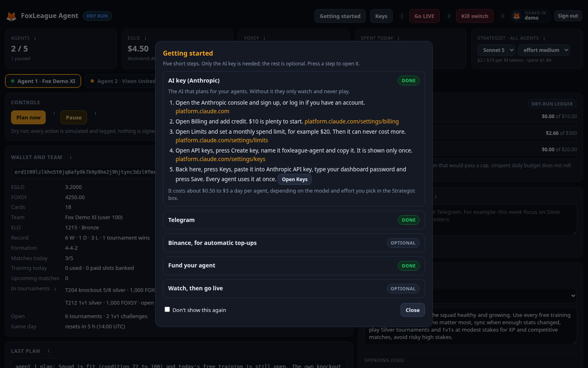Click 'resets in 5 h (14:00 UTC)' text

point(95,326)
